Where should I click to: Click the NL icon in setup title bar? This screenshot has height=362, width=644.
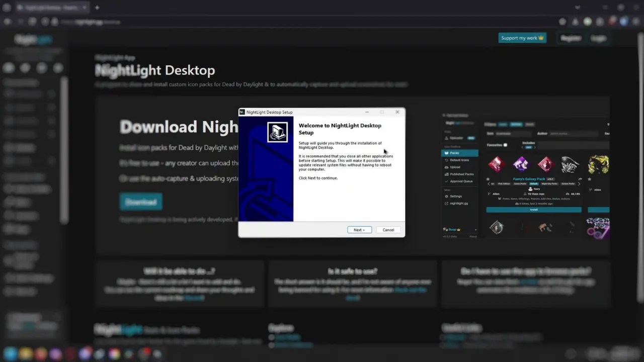242,112
